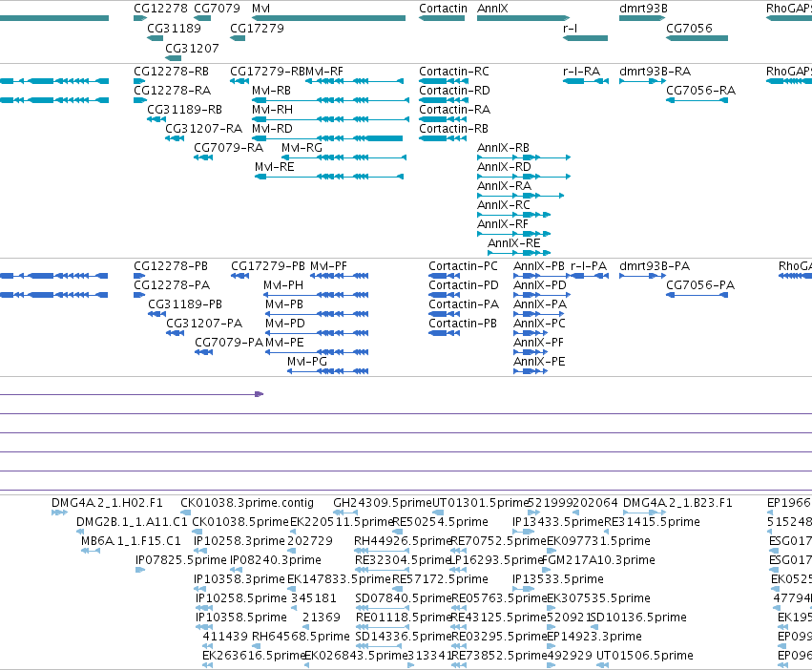Select the dmrt93B-RA transcript

(x=642, y=81)
